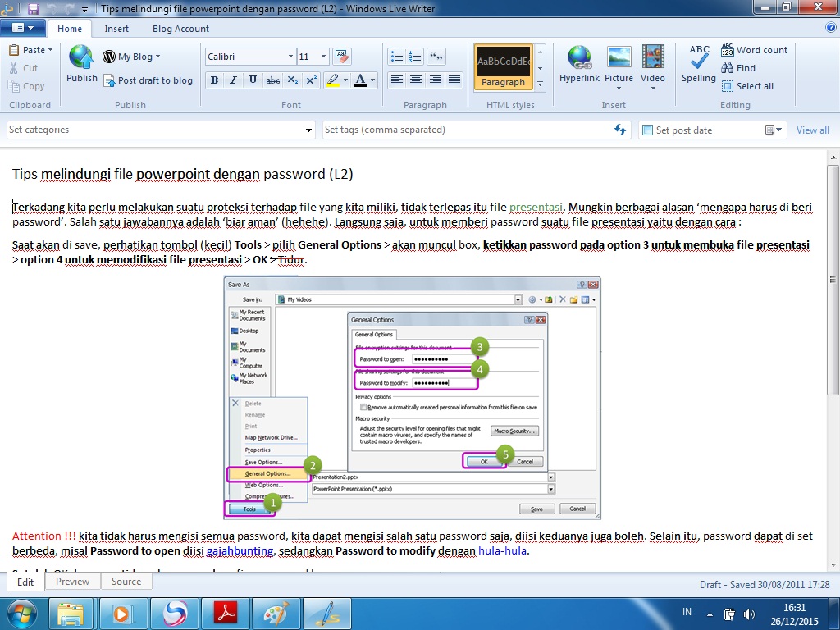Click Select all
Screen dimensions: 840x630
pos(747,86)
